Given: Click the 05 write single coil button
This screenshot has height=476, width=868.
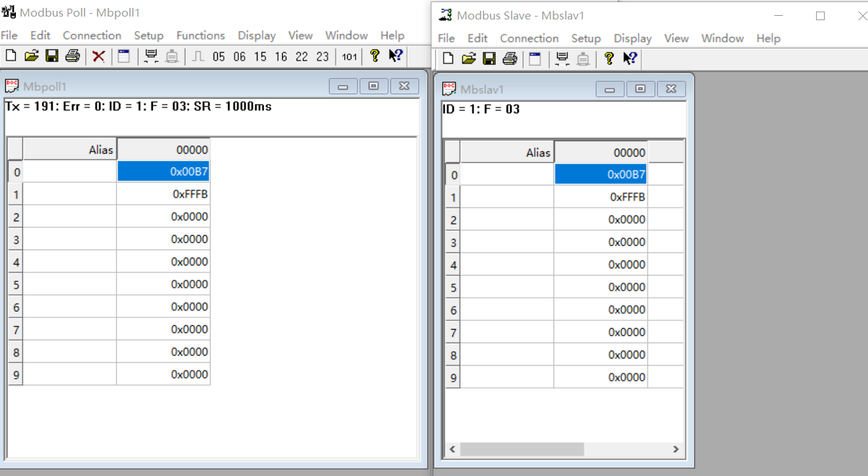Looking at the screenshot, I should coord(219,56).
